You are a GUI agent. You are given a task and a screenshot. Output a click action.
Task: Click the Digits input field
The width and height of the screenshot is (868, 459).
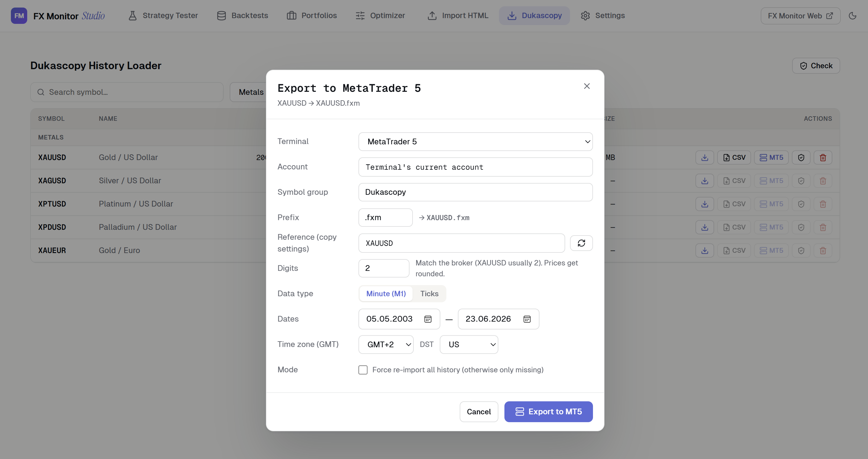pos(384,268)
